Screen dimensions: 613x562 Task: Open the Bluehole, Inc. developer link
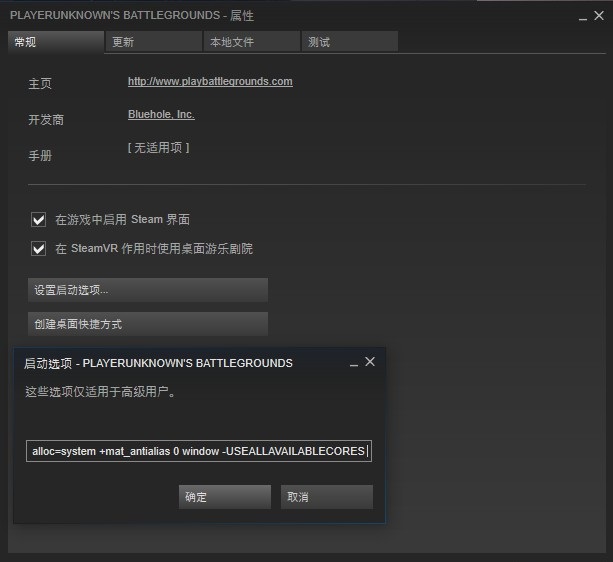(x=161, y=114)
